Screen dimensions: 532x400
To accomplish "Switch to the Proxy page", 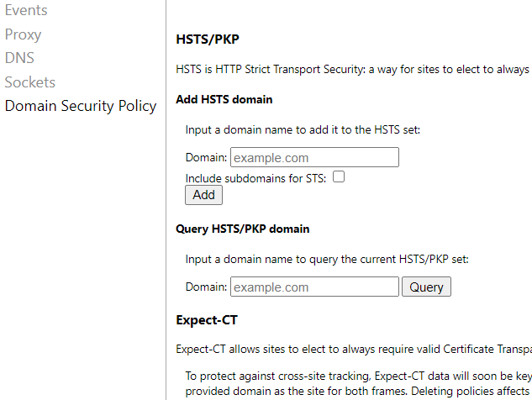I will (23, 34).
